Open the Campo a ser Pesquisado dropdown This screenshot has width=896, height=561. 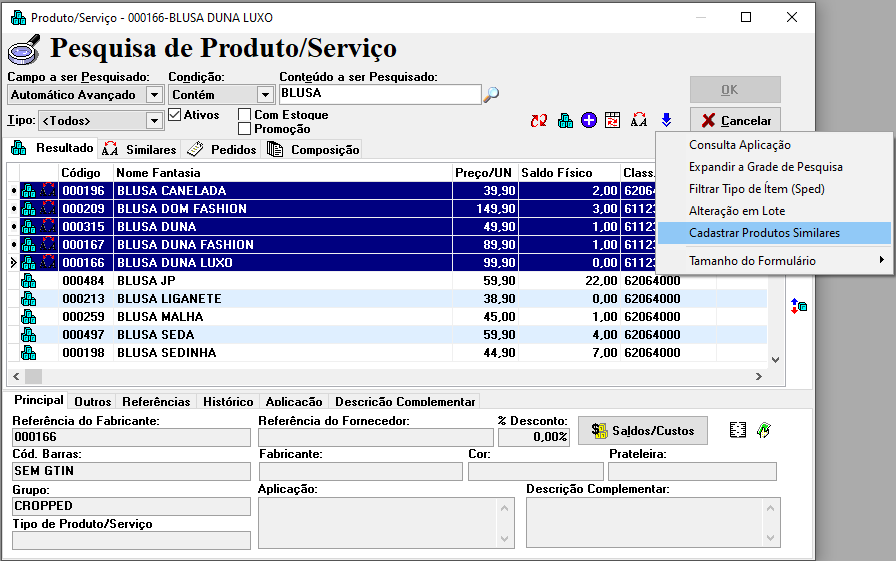tap(154, 95)
